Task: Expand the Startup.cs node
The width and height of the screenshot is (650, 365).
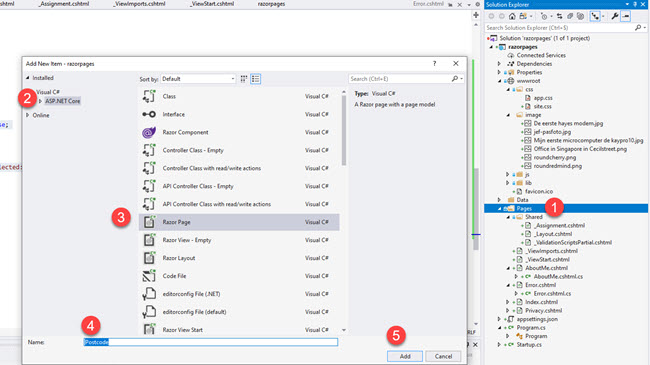Action: [499, 345]
